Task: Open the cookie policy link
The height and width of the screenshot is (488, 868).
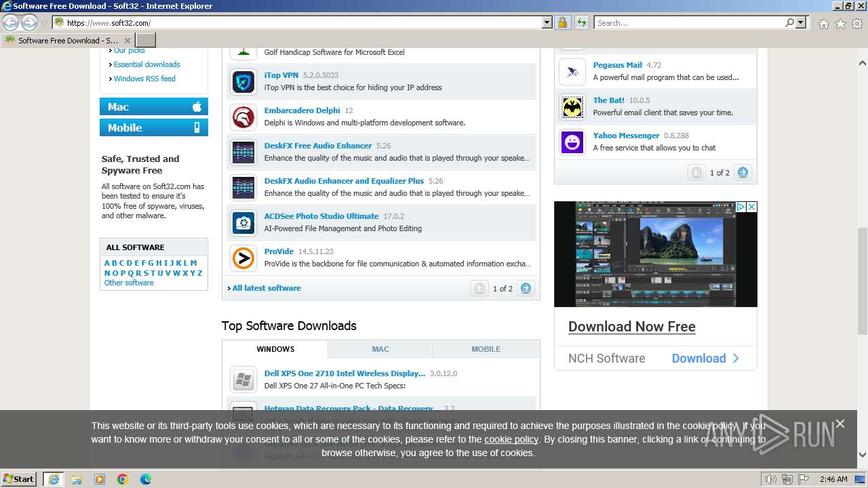Action: coord(511,439)
